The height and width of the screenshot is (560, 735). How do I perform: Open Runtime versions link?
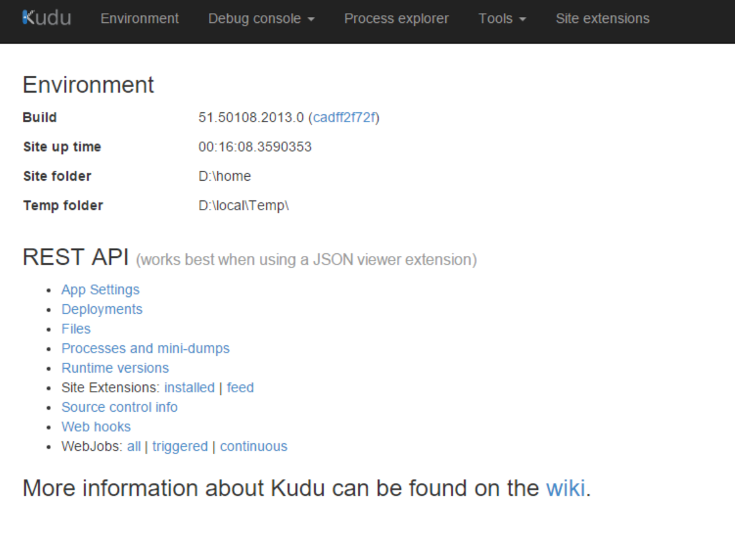point(115,368)
